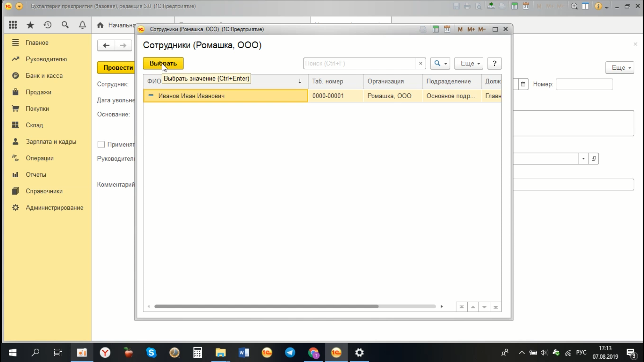644x362 pixels.
Task: Jump to first row of list
Action: click(462, 307)
